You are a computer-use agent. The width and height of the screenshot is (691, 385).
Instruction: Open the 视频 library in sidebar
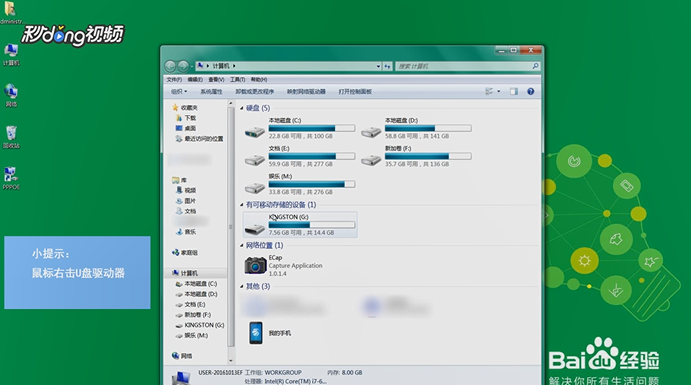point(186,190)
